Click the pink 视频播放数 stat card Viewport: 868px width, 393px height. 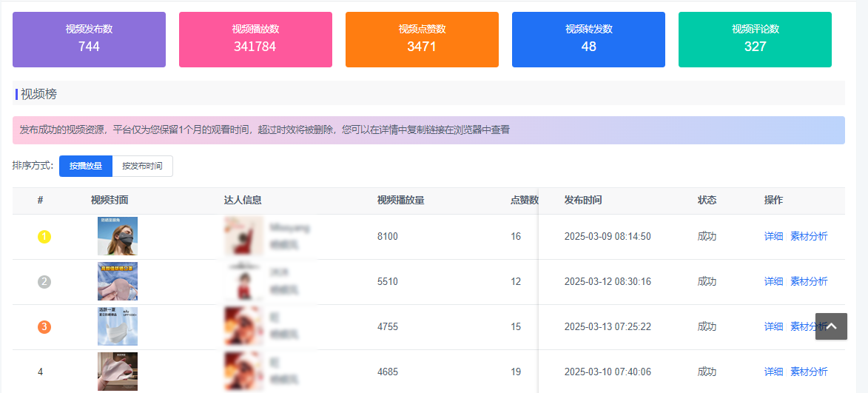255,39
